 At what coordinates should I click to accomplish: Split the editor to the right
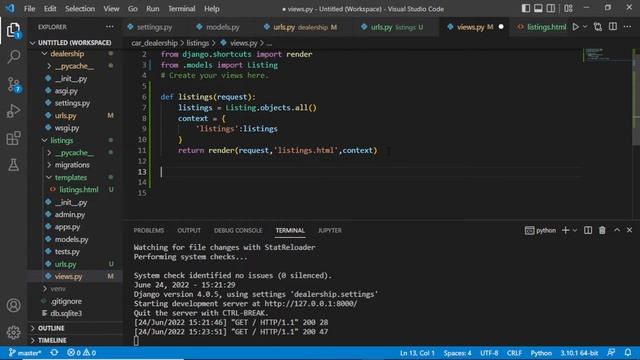[613, 27]
